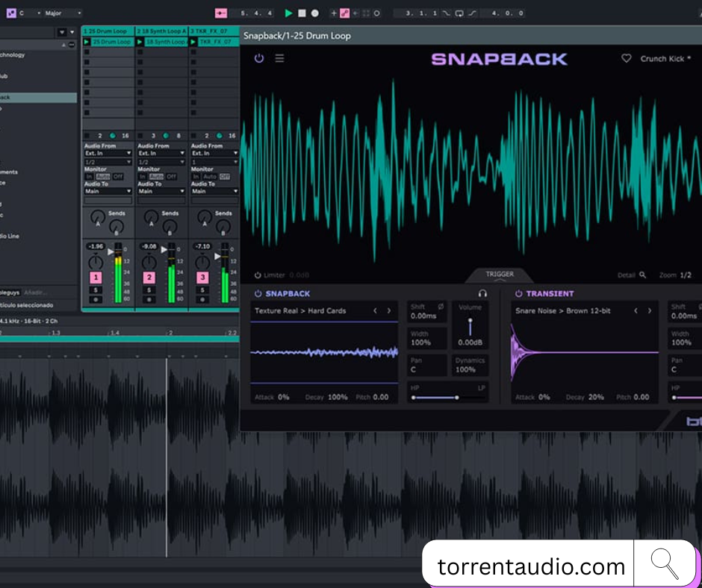Click pink track activator button 2

tap(149, 278)
